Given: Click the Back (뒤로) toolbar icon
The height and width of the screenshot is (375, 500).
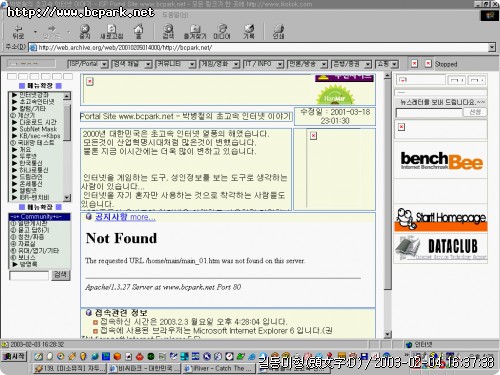Looking at the screenshot, I should (x=18, y=31).
